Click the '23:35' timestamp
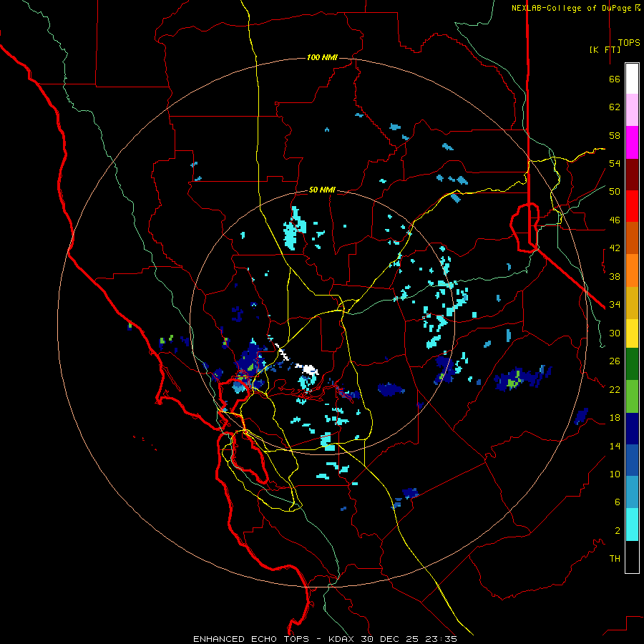The image size is (644, 644). click(x=440, y=639)
